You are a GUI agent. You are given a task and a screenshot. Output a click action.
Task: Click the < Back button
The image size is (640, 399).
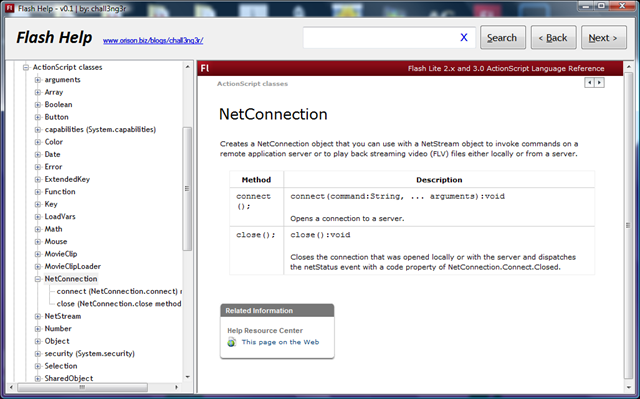pos(553,38)
